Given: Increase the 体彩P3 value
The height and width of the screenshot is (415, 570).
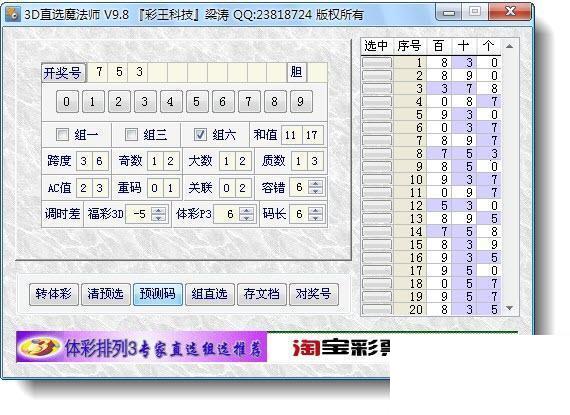Looking at the screenshot, I should click(247, 211).
